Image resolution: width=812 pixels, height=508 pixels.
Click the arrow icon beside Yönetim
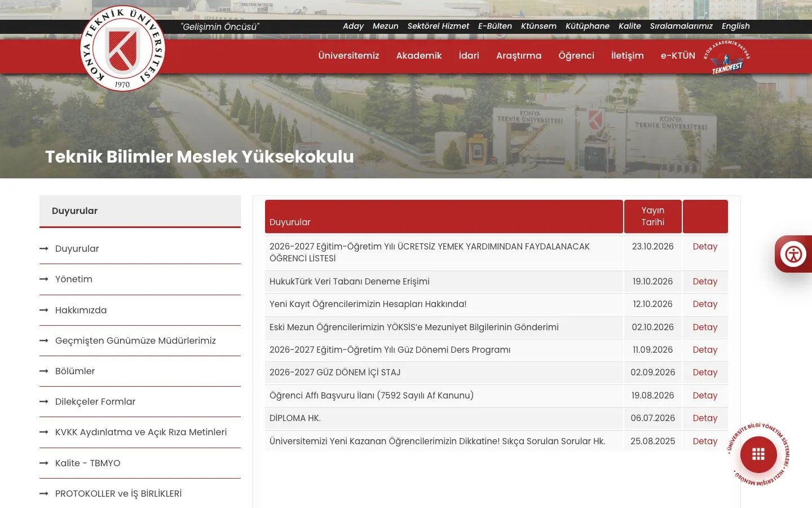click(44, 279)
